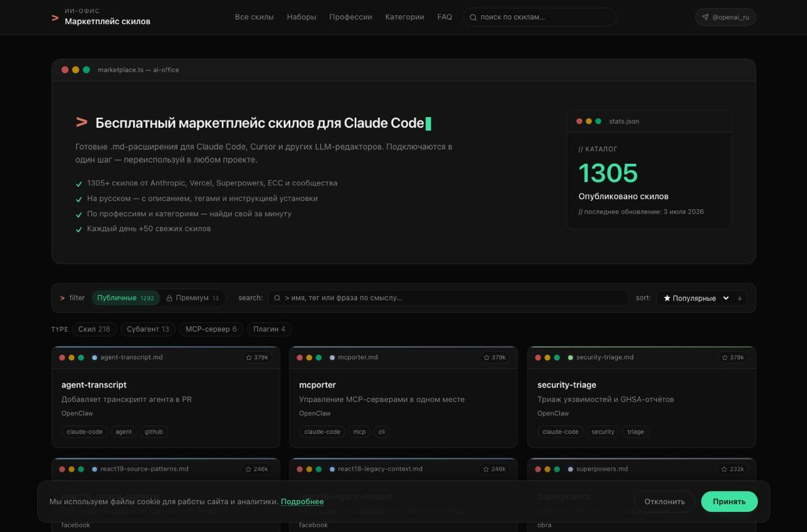Image resolution: width=807 pixels, height=532 pixels.
Task: Follow the Подробнее cookie link
Action: tap(302, 502)
